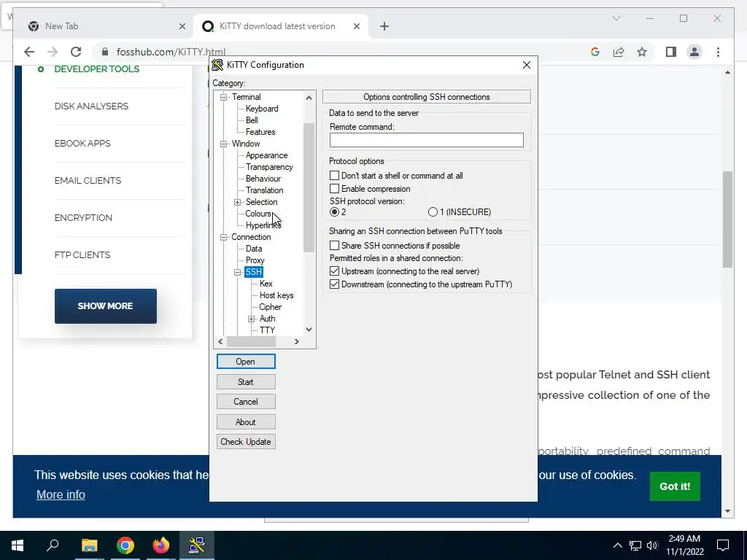The height and width of the screenshot is (560, 747).
Task: Click the site lock icon in address bar
Action: coord(105,52)
